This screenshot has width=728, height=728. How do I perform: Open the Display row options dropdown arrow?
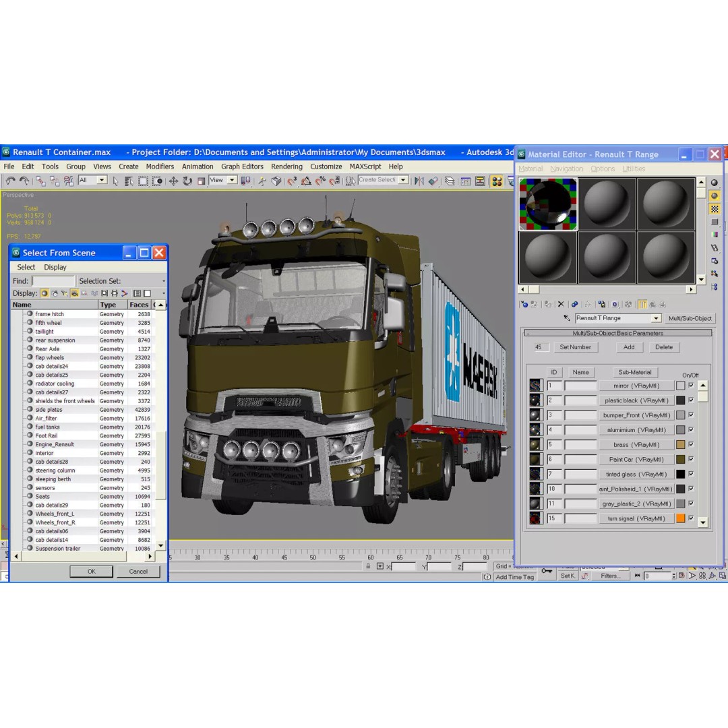[x=163, y=293]
